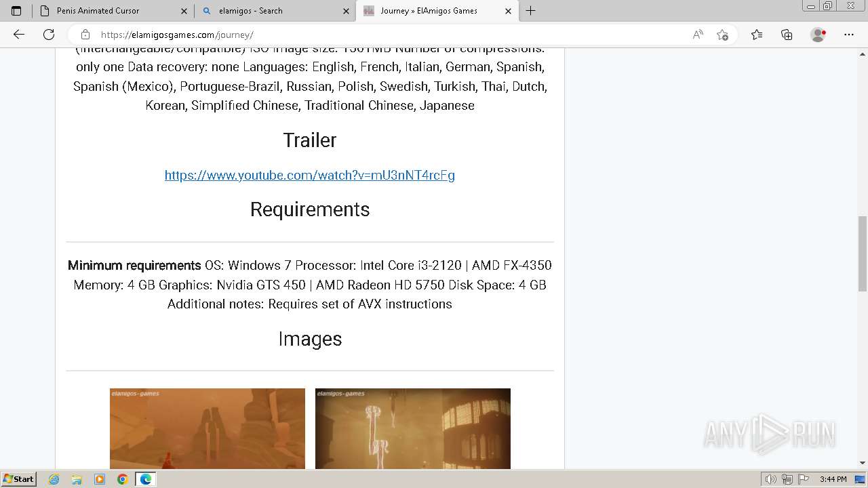
Task: Launch Google Chrome from taskbar
Action: pyautogui.click(x=123, y=479)
